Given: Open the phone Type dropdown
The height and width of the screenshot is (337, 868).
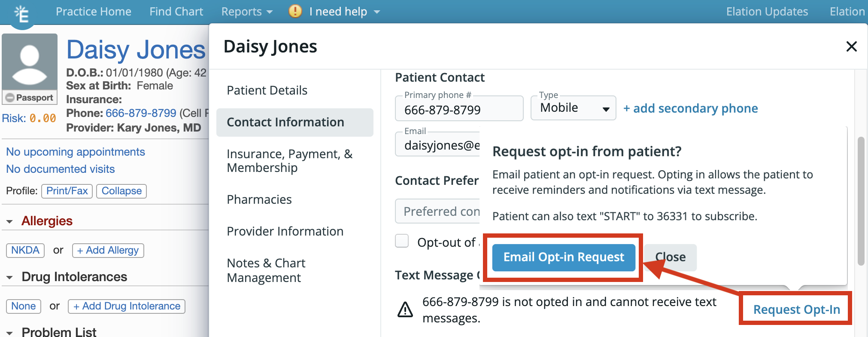Looking at the screenshot, I should click(573, 108).
